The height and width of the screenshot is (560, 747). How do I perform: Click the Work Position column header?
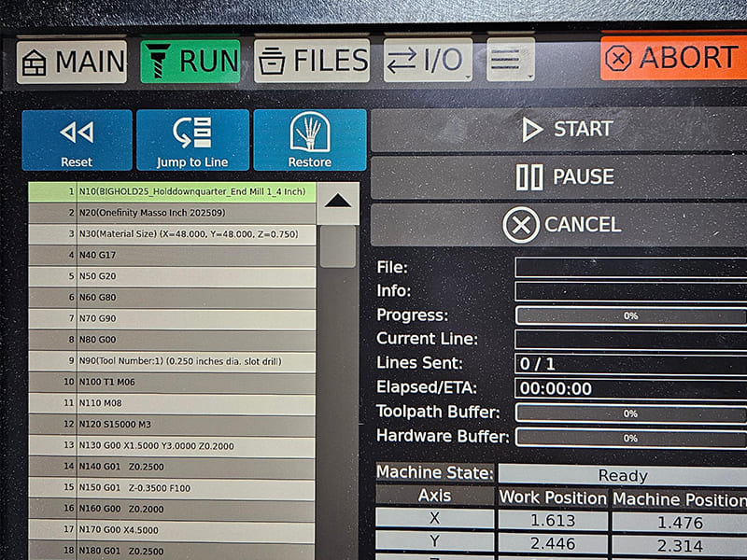pyautogui.click(x=553, y=497)
